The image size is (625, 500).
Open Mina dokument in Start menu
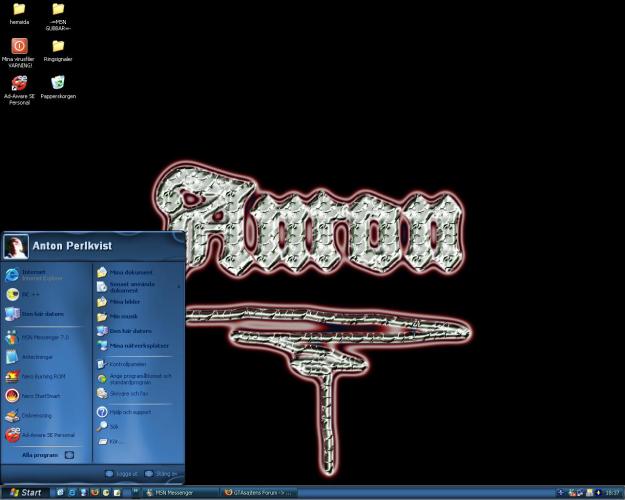pyautogui.click(x=130, y=272)
